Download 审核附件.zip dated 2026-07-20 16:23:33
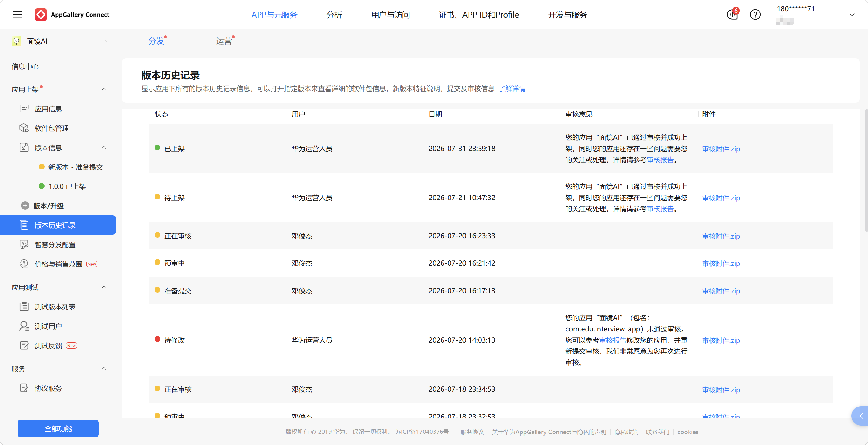This screenshot has height=445, width=868. [721, 236]
